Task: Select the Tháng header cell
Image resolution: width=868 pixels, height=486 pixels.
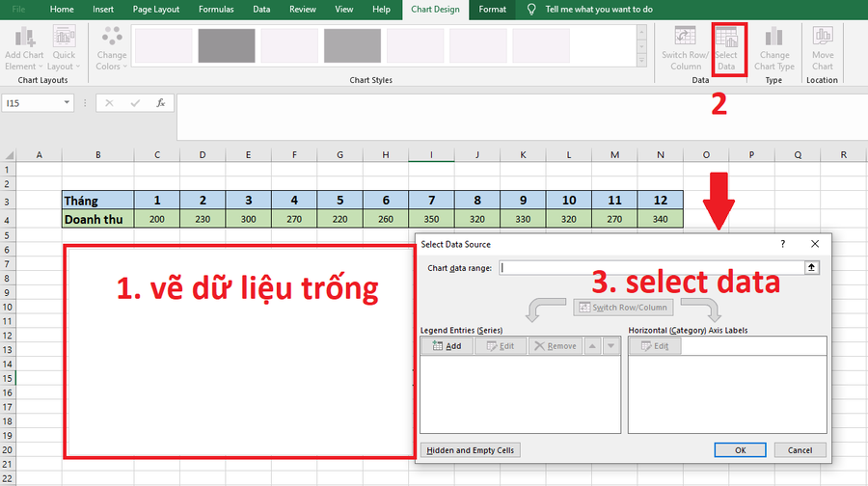Action: [x=98, y=201]
